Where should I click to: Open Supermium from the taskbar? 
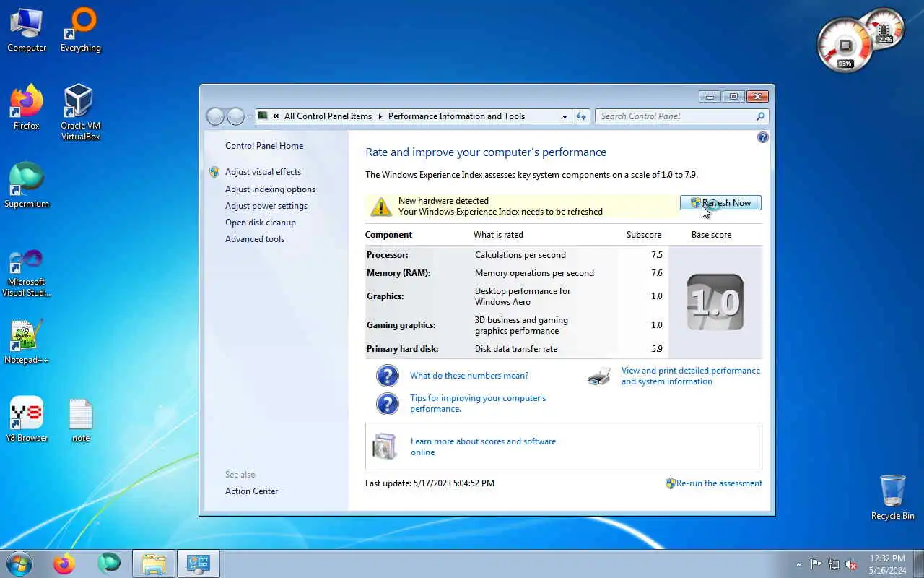(109, 563)
